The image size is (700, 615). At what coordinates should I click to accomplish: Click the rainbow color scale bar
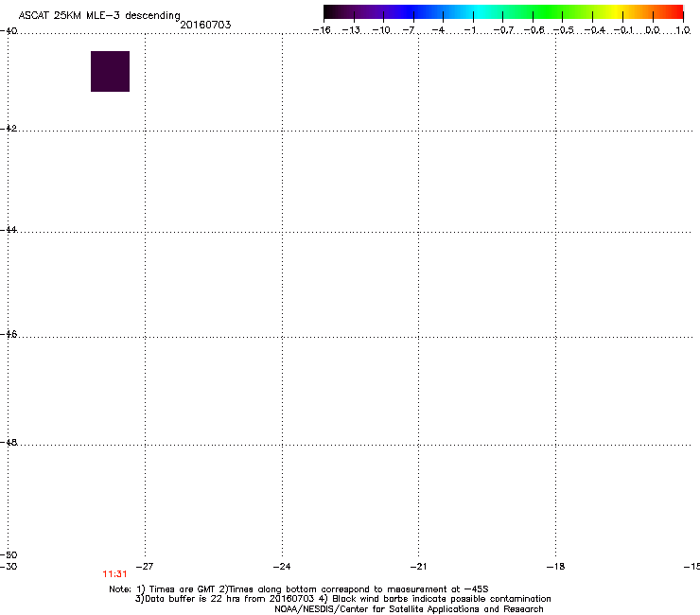[503, 11]
